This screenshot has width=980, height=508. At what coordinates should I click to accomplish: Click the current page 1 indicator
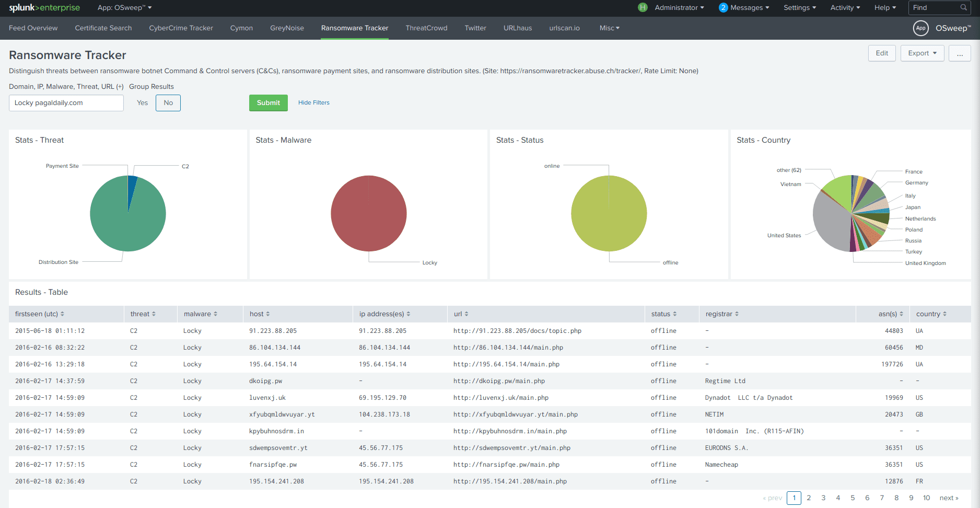794,498
